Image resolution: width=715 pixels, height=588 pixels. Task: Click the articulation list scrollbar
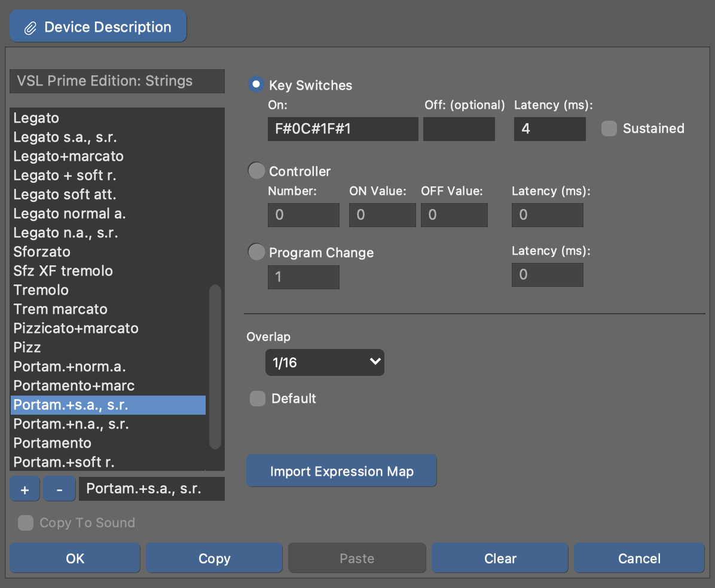pos(215,366)
